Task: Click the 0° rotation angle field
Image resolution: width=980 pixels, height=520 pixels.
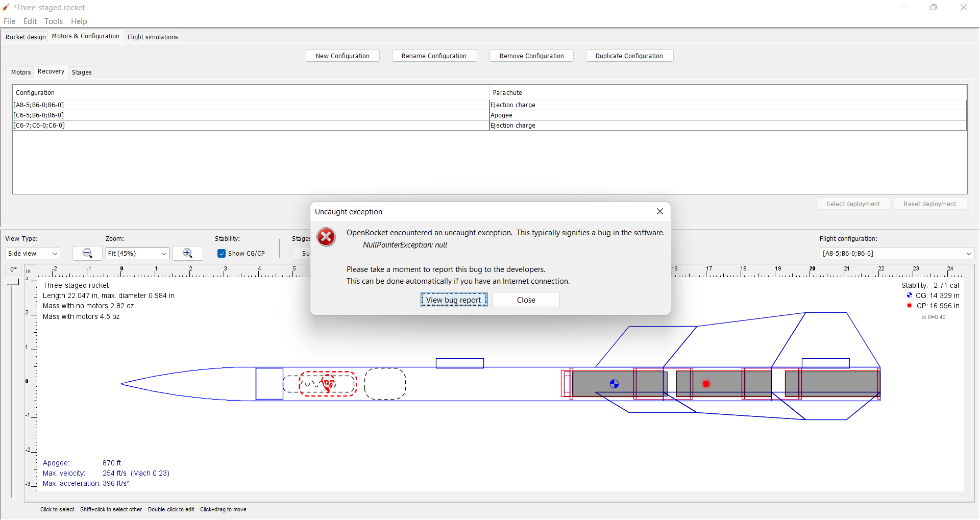Action: tap(13, 269)
